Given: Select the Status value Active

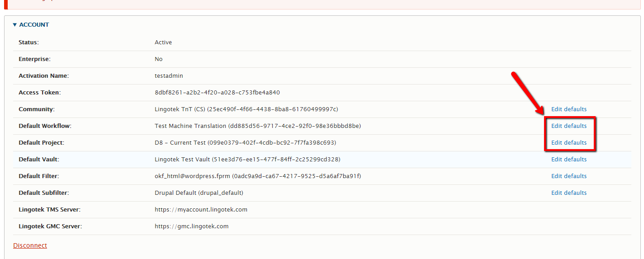Looking at the screenshot, I should point(163,42).
